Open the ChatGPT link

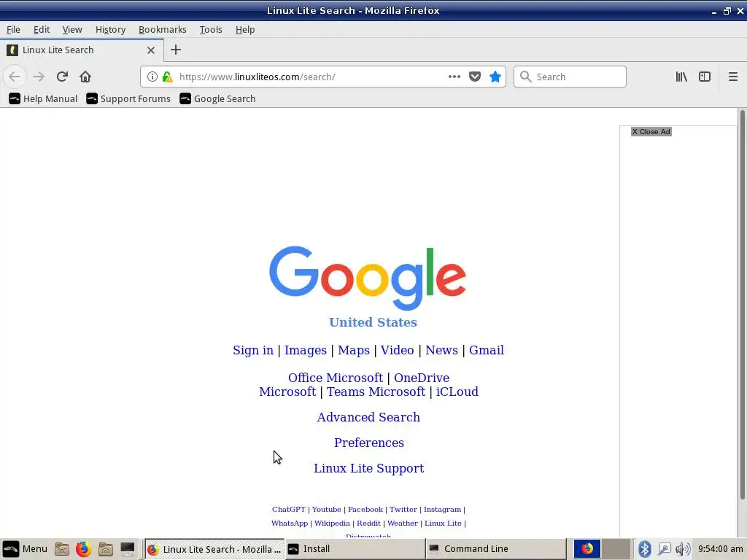289,510
